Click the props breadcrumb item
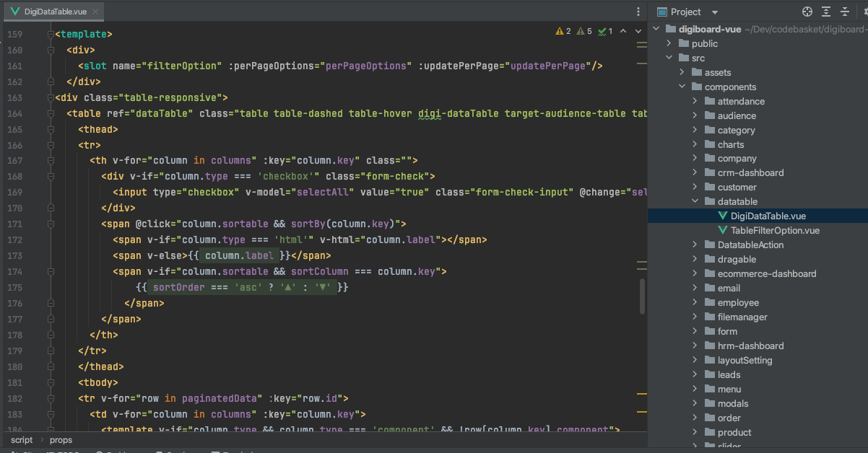 61,439
